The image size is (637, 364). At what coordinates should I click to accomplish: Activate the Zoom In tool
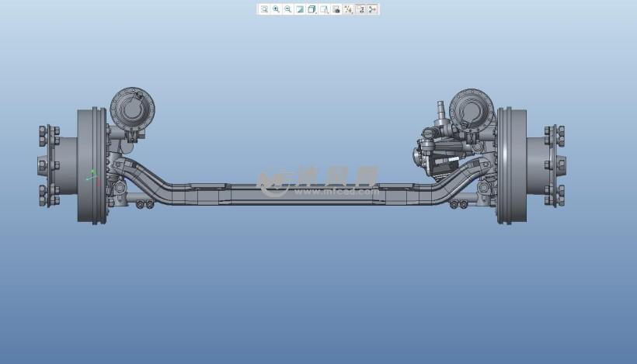click(x=276, y=9)
